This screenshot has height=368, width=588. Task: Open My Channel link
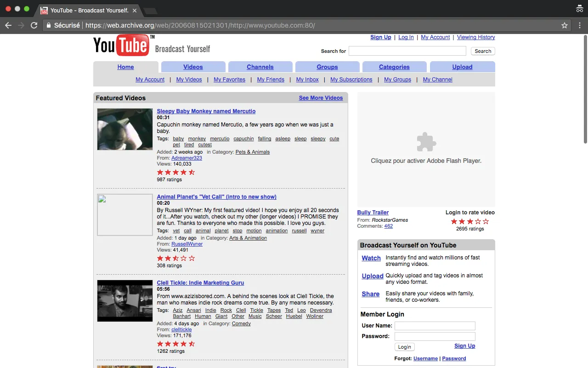click(437, 80)
